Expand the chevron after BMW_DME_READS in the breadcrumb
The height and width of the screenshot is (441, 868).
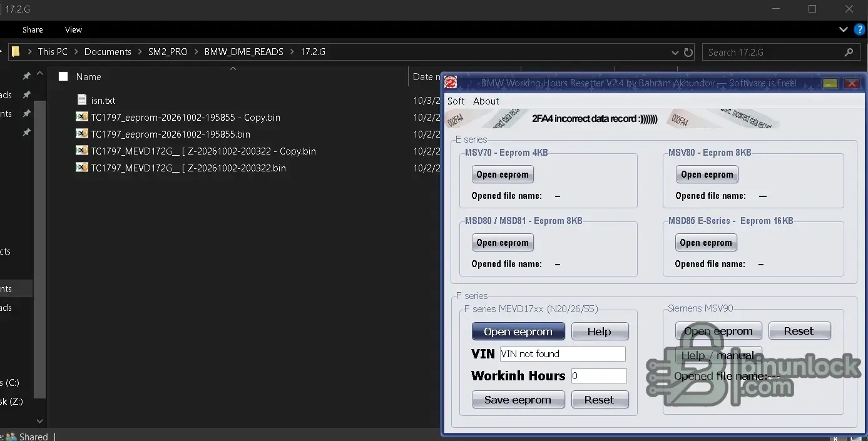(x=292, y=52)
